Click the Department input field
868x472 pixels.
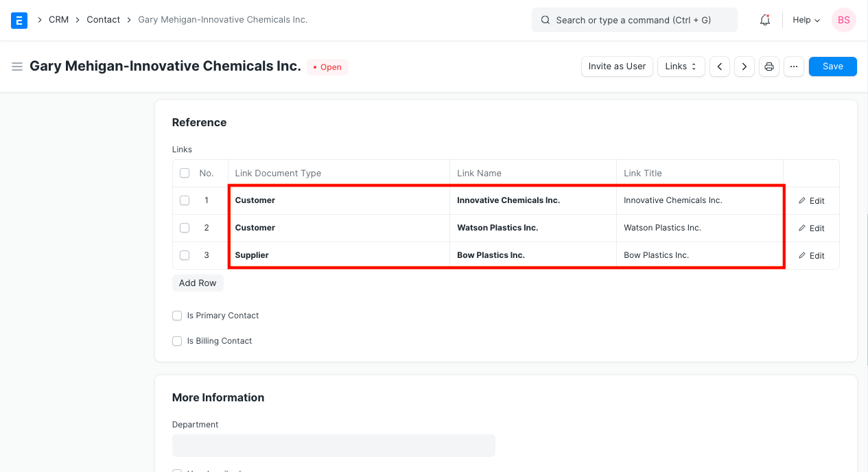click(333, 445)
